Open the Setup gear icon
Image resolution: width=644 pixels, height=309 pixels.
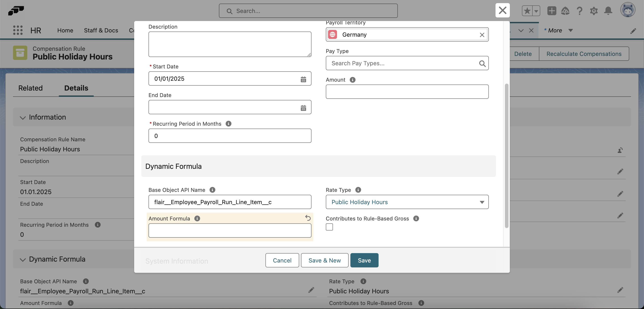coord(594,11)
